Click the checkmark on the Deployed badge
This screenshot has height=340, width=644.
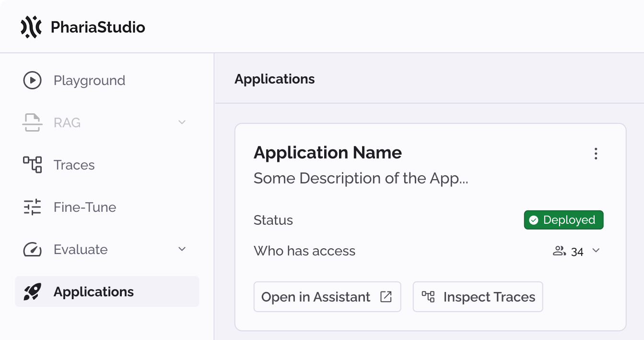click(533, 220)
